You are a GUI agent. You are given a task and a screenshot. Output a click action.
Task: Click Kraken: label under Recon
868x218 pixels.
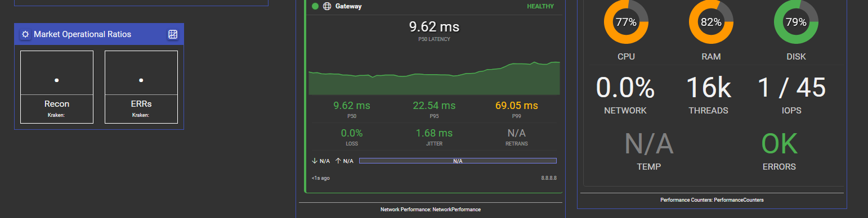coord(57,115)
